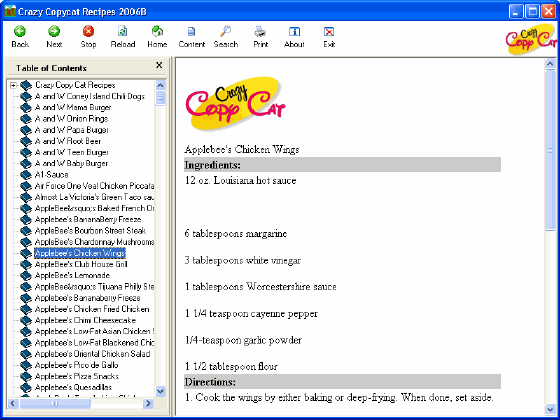Image resolution: width=560 pixels, height=420 pixels.
Task: Click book icon beside Applebee's Chimi Cheesecake
Action: click(x=26, y=320)
